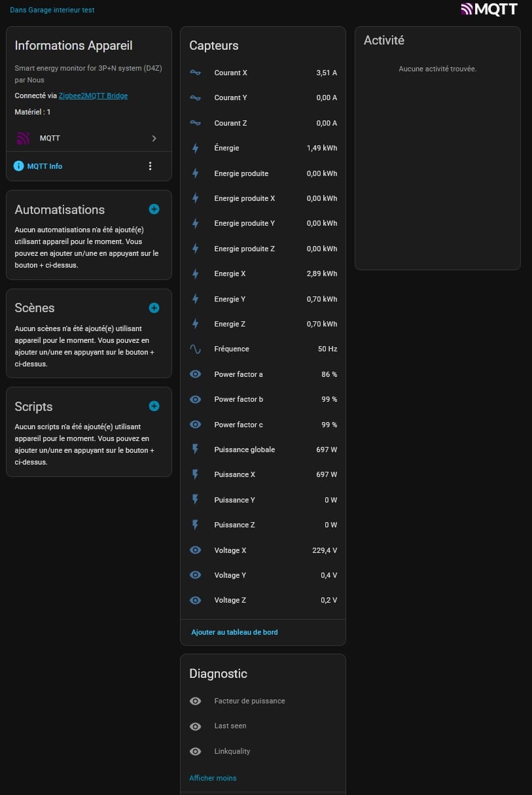Click the Puissance globale flash icon
The height and width of the screenshot is (795, 532).
click(x=195, y=450)
